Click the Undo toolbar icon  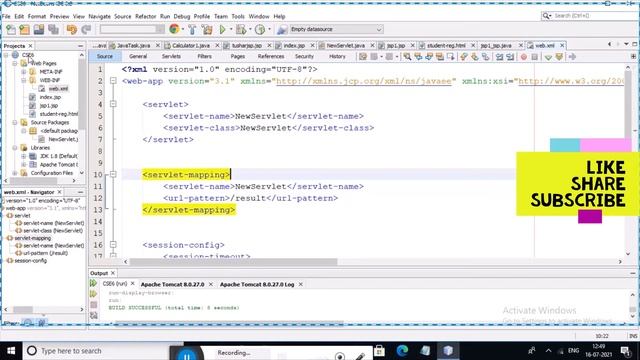72,29
